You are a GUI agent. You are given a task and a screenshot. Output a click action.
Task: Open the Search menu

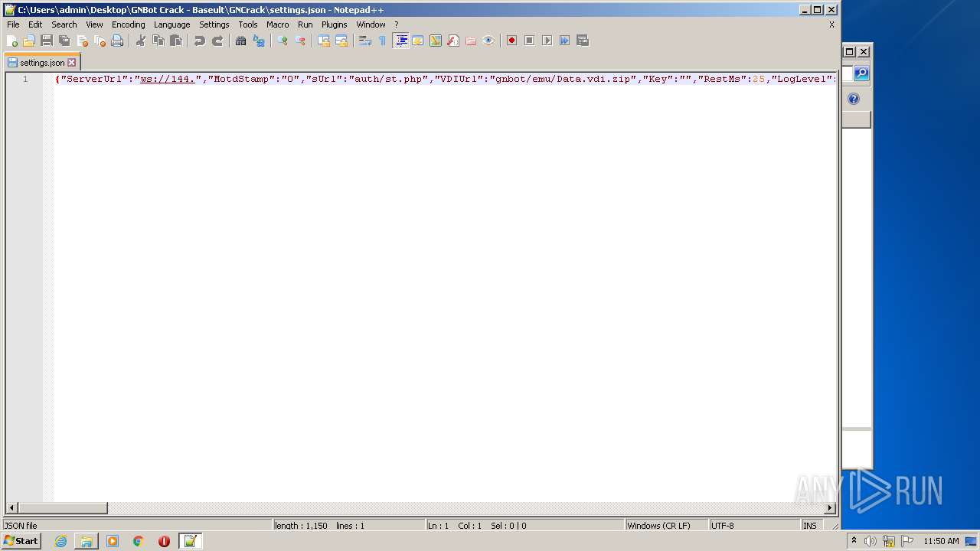64,24
